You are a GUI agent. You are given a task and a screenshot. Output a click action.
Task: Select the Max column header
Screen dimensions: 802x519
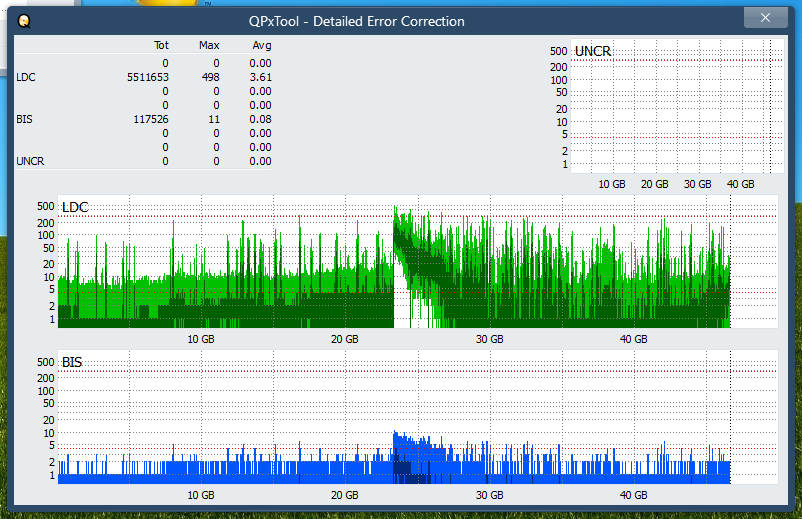click(x=209, y=45)
